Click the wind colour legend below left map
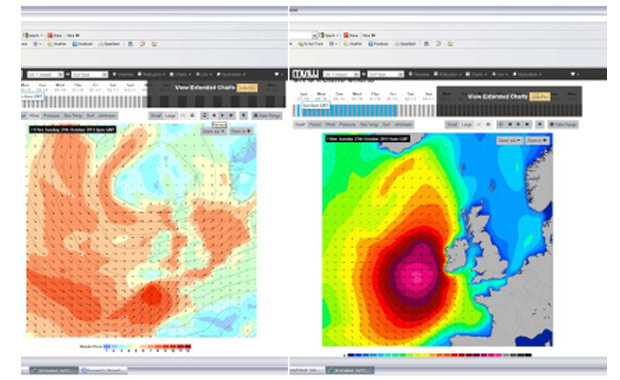620x380 pixels. coord(147,347)
